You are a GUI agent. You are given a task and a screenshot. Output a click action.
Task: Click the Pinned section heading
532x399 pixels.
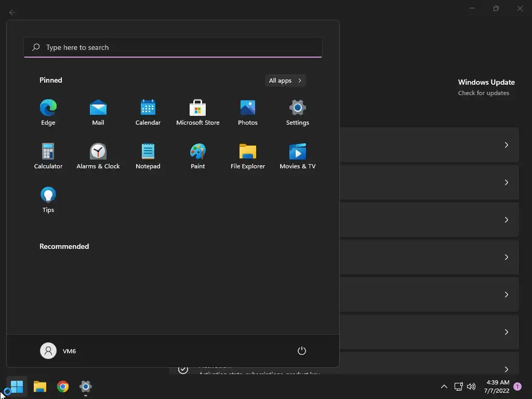[51, 80]
